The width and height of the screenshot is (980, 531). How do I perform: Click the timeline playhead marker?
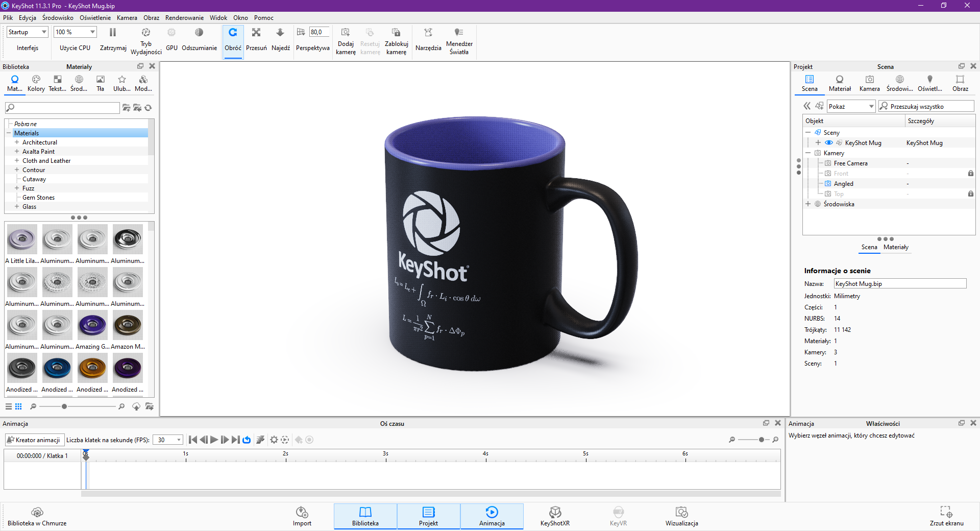coord(86,455)
